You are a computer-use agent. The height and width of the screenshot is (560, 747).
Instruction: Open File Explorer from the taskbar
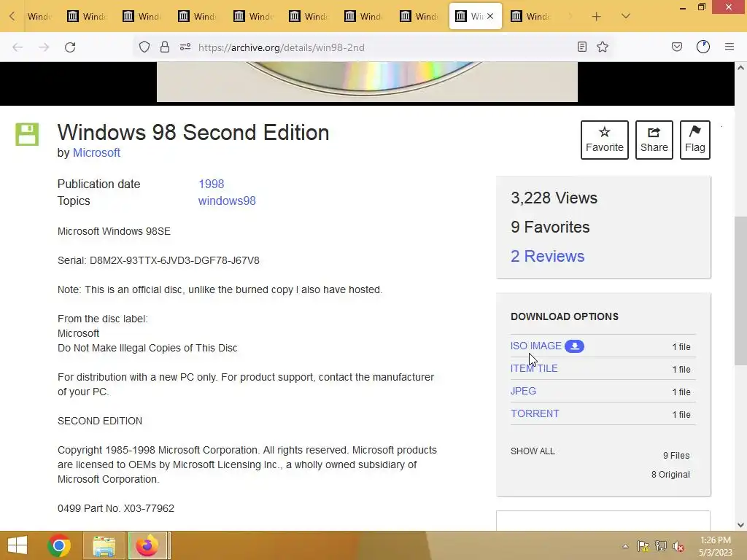point(104,545)
